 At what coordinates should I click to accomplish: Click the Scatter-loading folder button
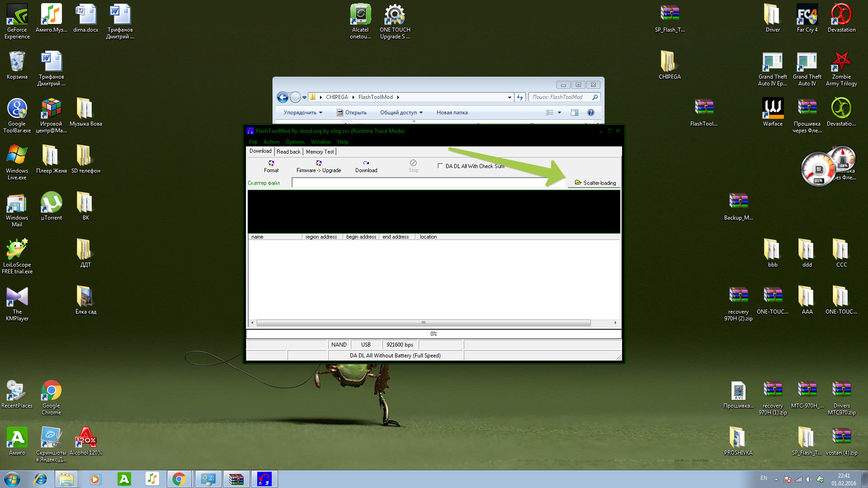[595, 183]
